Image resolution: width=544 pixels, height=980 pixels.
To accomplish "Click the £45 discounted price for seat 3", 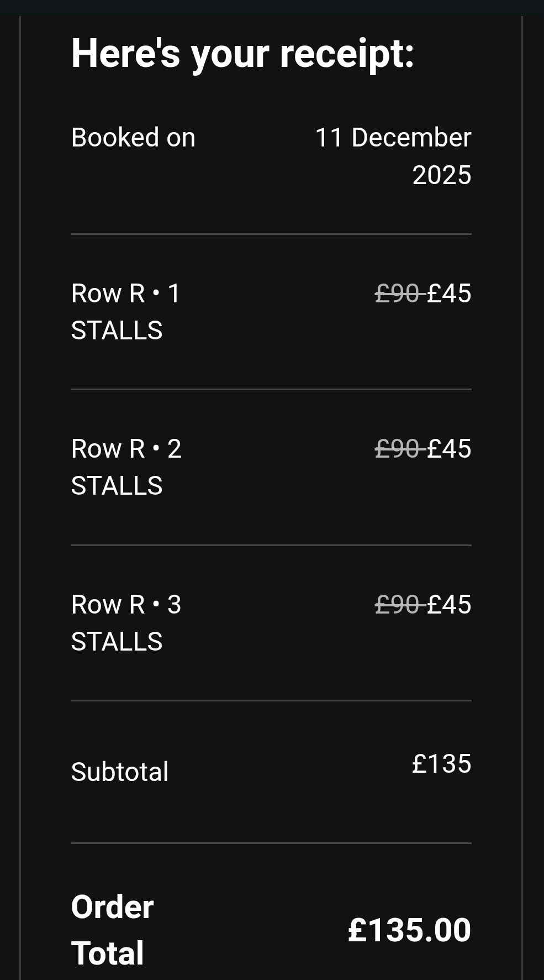I will tap(449, 605).
